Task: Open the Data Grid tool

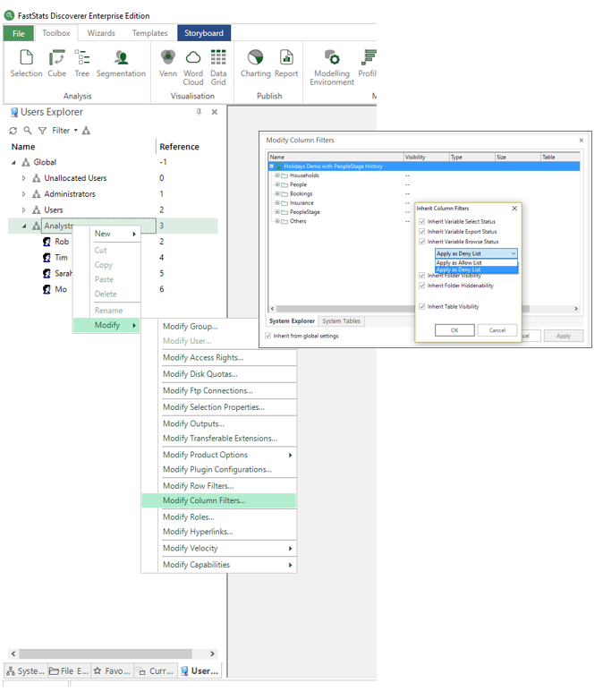Action: pyautogui.click(x=218, y=67)
